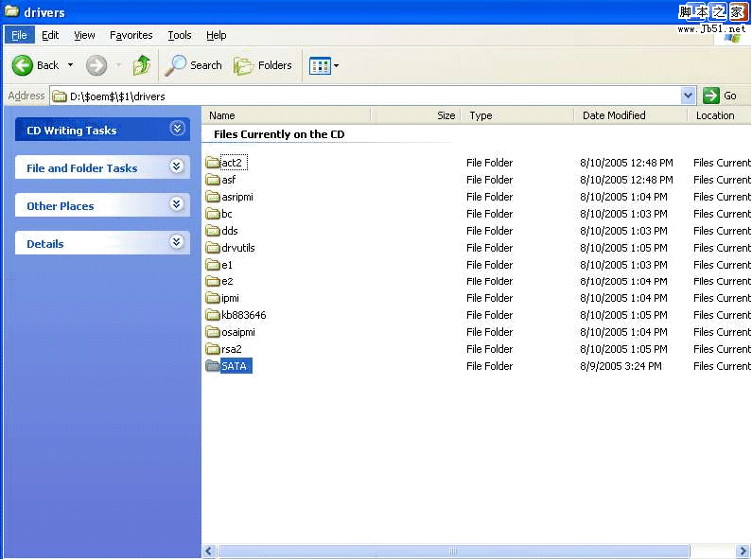Select the drvutils folder icon

point(213,248)
